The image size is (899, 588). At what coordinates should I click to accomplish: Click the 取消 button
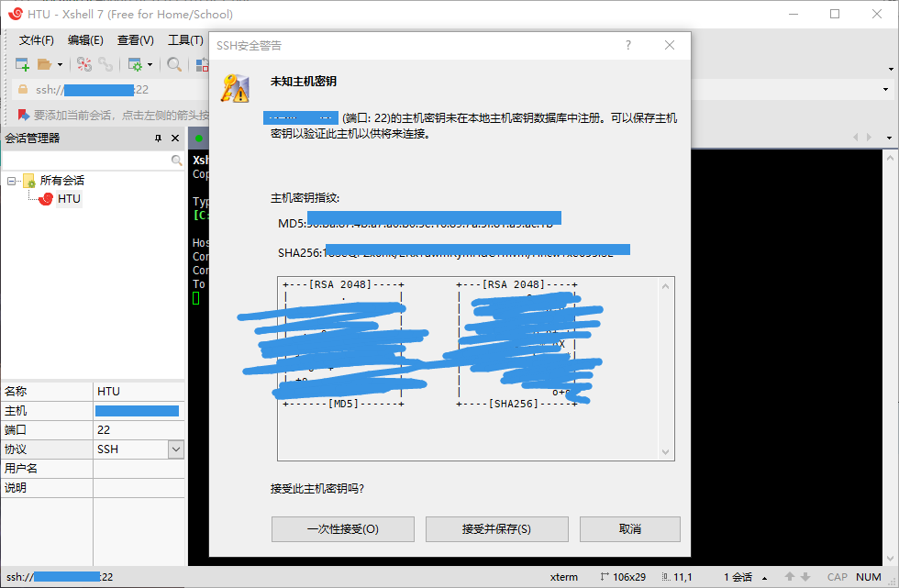[x=629, y=529]
